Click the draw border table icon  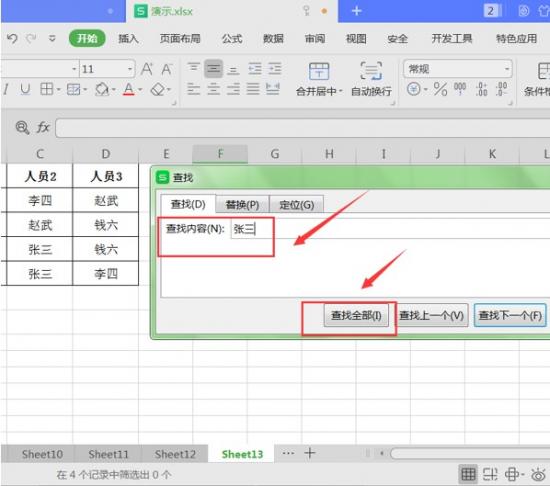tap(74, 89)
